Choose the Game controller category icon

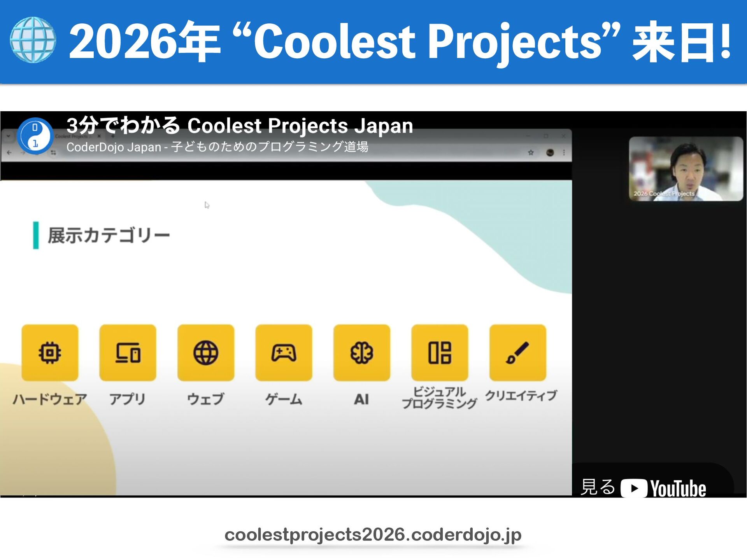click(284, 352)
